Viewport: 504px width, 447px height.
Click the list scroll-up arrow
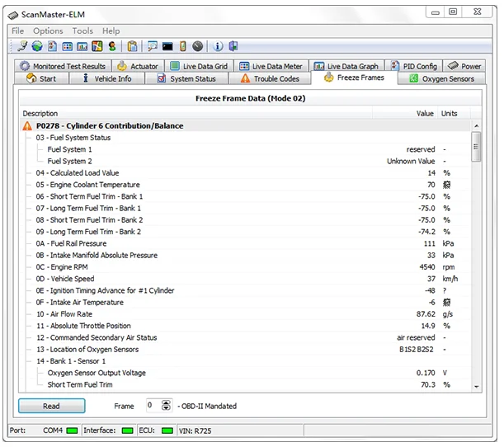476,126
